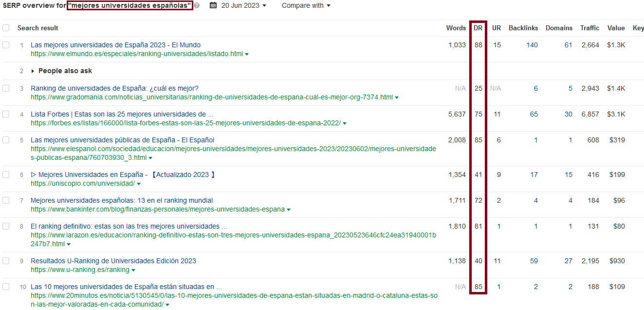The image size is (644, 310).
Task: Open the forbes.es URL dropdown arrow
Action: pyautogui.click(x=345, y=123)
